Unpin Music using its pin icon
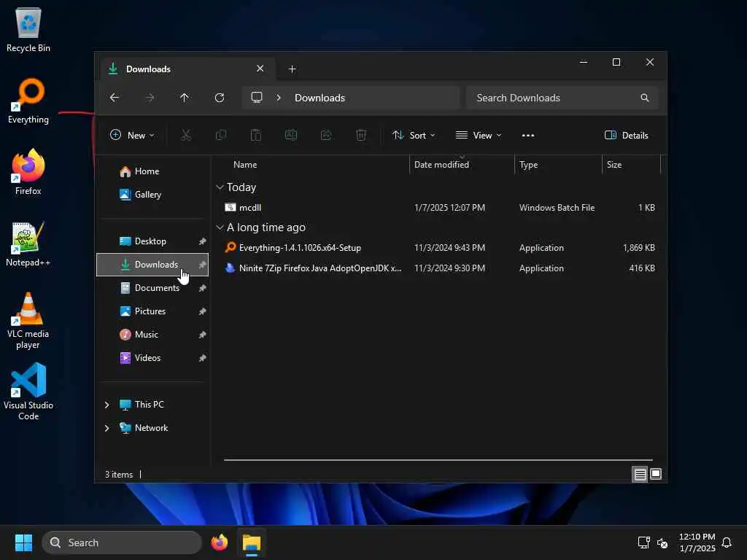 [203, 335]
